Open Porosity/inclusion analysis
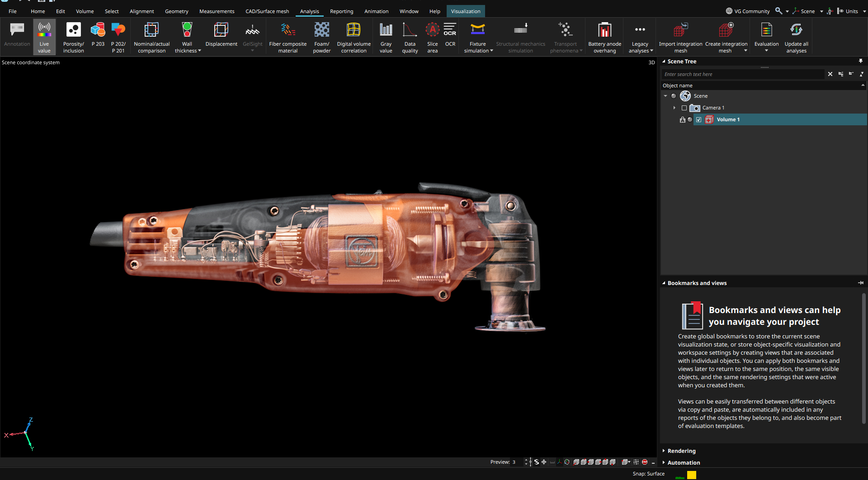This screenshot has height=480, width=868. pos(73,37)
